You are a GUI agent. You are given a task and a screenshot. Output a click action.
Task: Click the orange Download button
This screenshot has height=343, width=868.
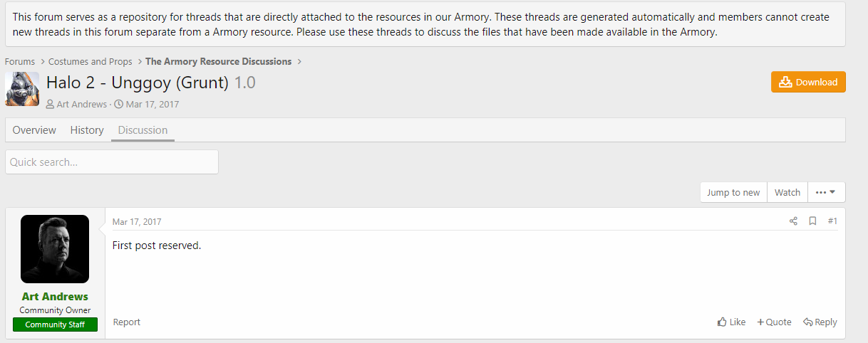[808, 82]
